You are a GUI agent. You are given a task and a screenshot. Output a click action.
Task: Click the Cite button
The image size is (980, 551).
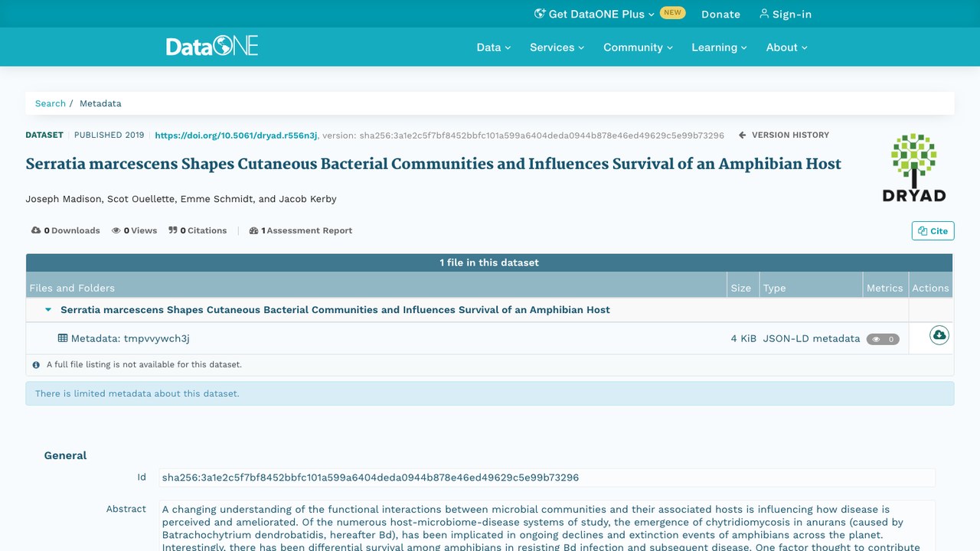click(x=933, y=231)
